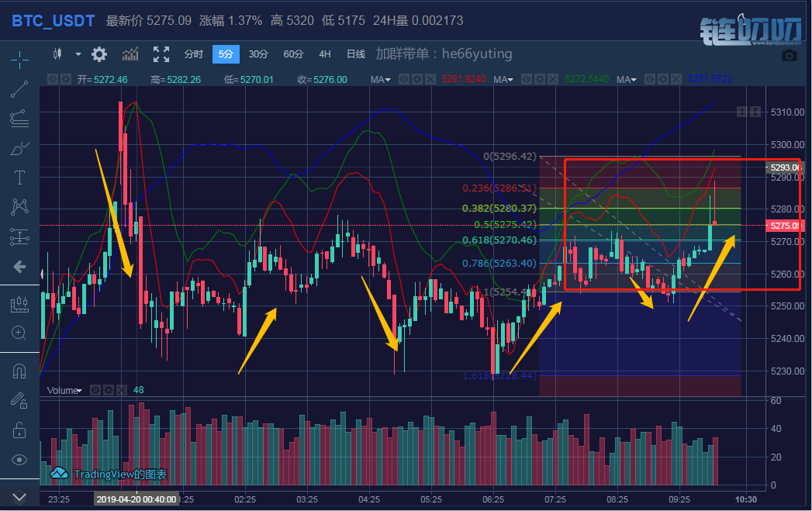Select the text annotation tool

click(x=19, y=178)
